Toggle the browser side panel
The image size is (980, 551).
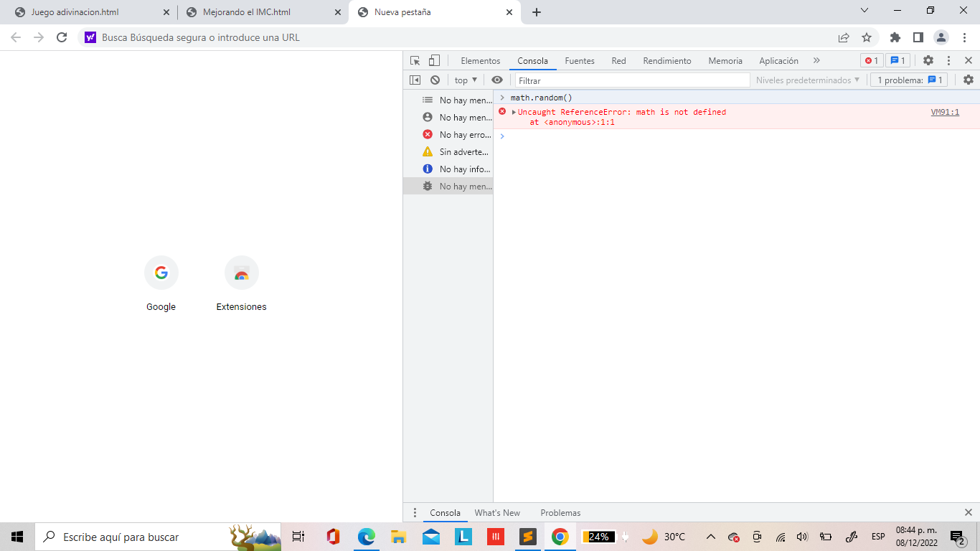[x=918, y=37]
